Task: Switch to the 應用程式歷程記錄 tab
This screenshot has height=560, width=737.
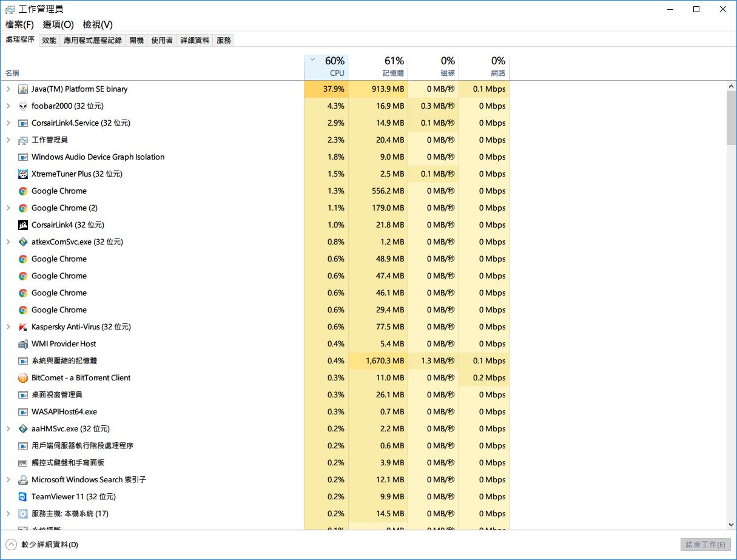Action: pos(93,40)
